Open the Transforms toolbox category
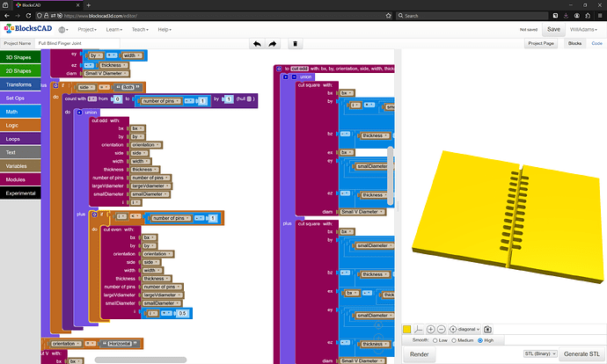The image size is (607, 364). coord(20,84)
